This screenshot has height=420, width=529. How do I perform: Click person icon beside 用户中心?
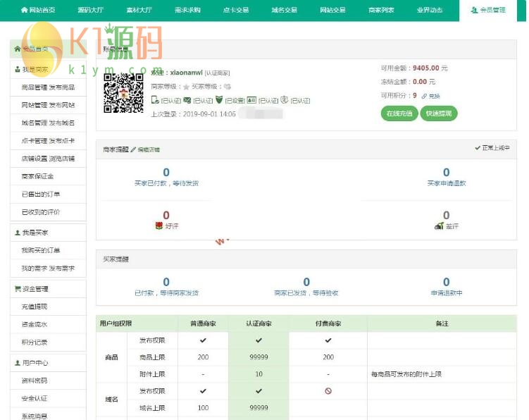(18, 363)
